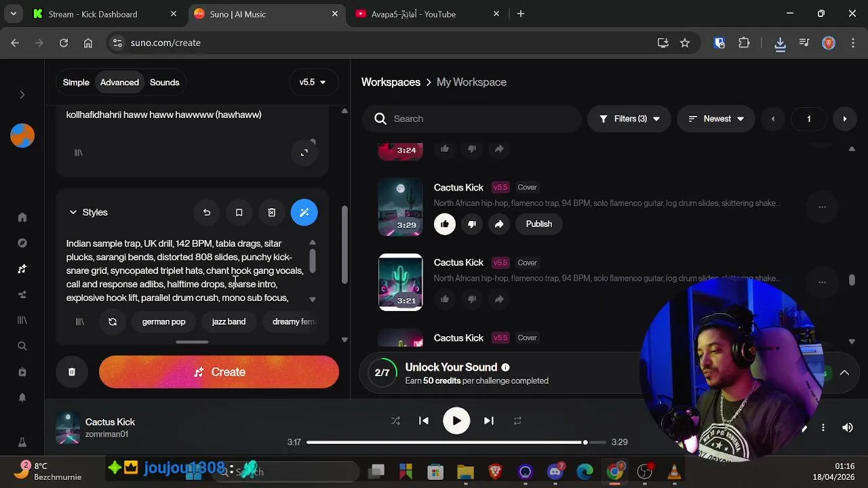Image resolution: width=868 pixels, height=488 pixels.
Task: Like the playing Cactus Kick 3:29 track
Action: [x=445, y=224]
